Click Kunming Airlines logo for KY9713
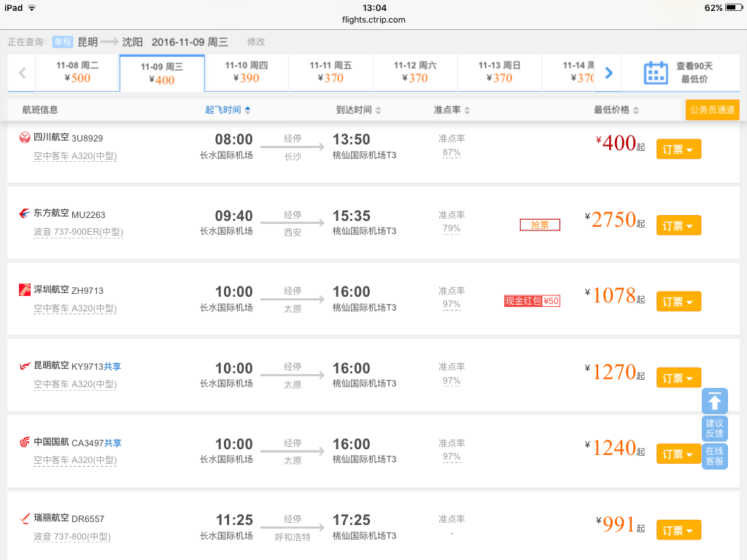The height and width of the screenshot is (560, 747). click(x=25, y=366)
